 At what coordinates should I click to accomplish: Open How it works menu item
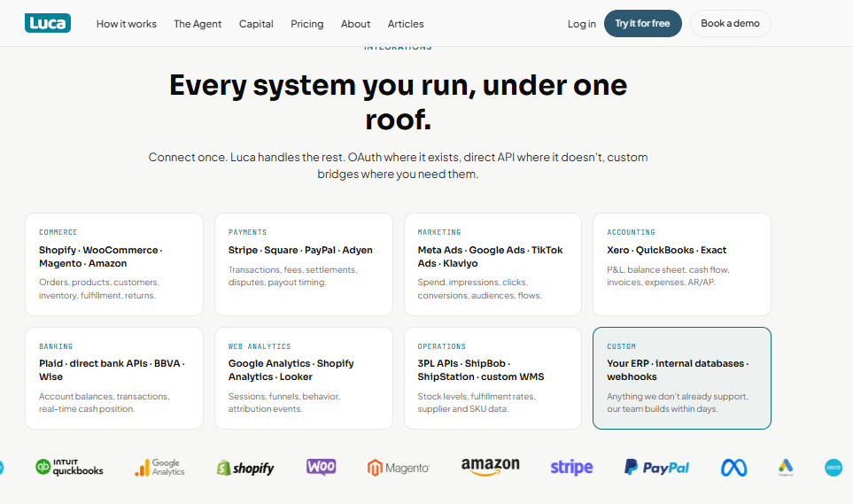(x=126, y=24)
